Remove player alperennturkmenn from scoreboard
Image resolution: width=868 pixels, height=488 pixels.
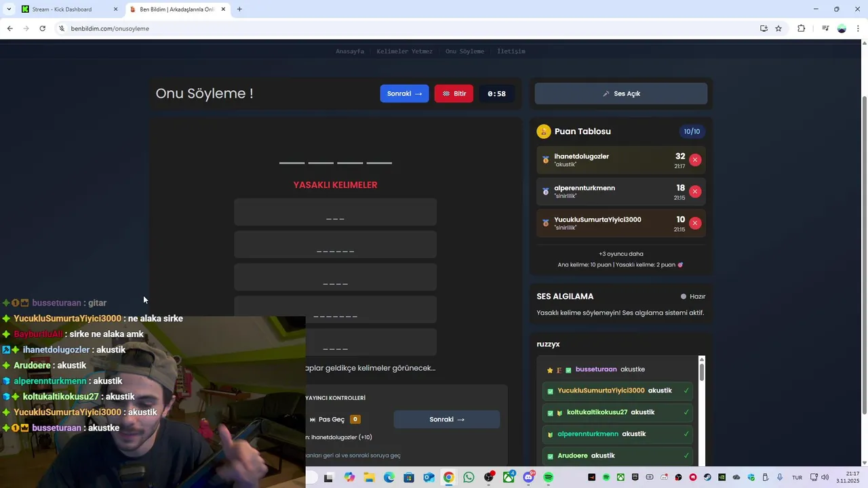pos(695,192)
